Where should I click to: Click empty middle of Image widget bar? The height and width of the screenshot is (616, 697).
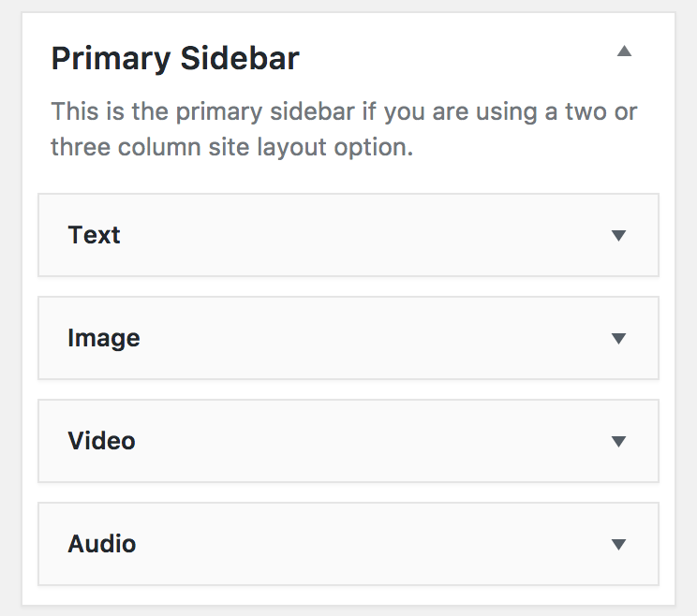coord(356,338)
